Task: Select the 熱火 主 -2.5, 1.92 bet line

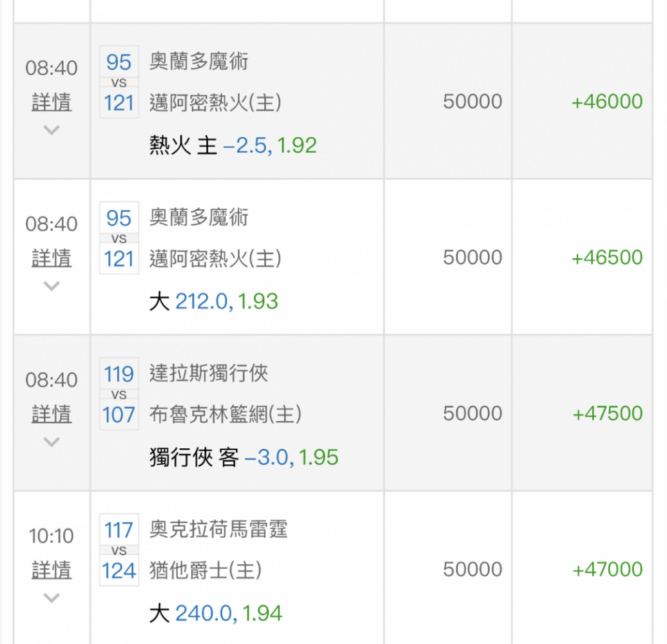Action: click(233, 146)
